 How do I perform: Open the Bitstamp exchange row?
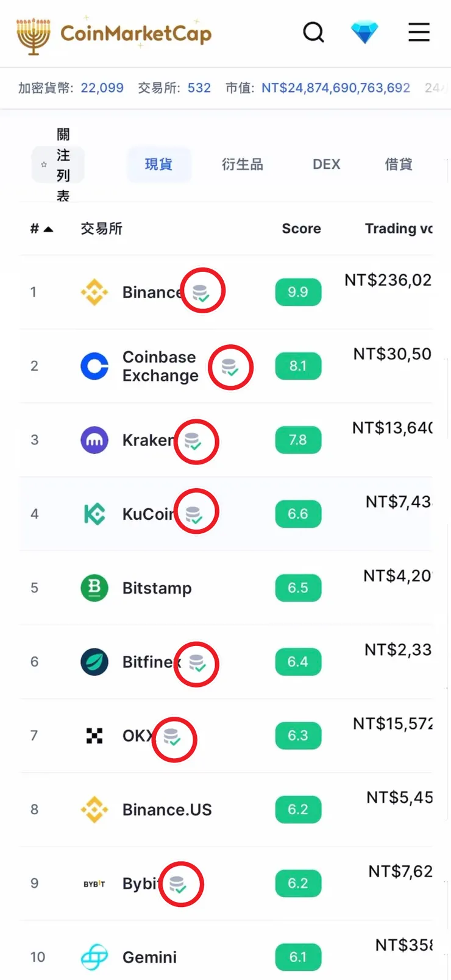(x=157, y=588)
